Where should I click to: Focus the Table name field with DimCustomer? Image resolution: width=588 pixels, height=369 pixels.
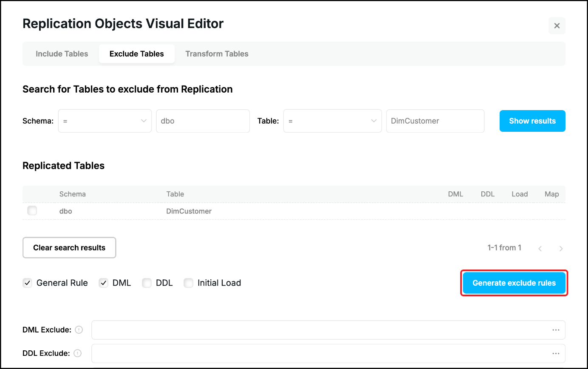click(435, 121)
